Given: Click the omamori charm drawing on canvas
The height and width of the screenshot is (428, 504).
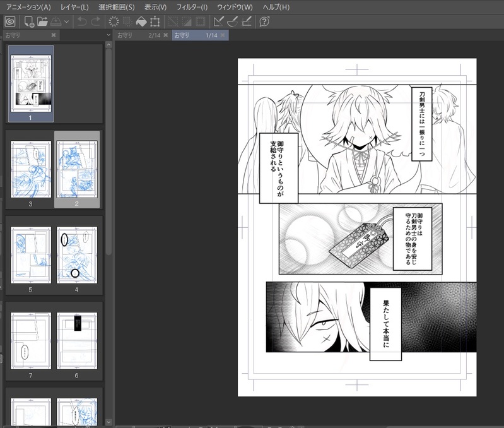Looking at the screenshot, I should [x=359, y=245].
